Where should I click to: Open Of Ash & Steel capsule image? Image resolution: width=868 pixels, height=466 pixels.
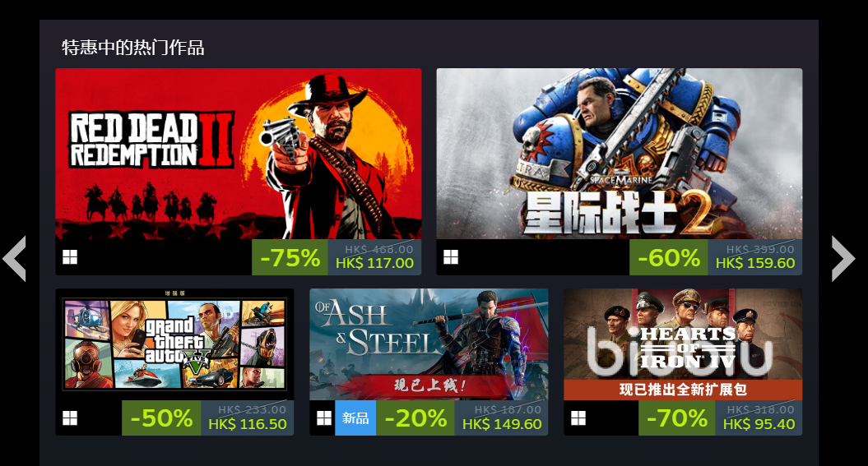tap(429, 344)
